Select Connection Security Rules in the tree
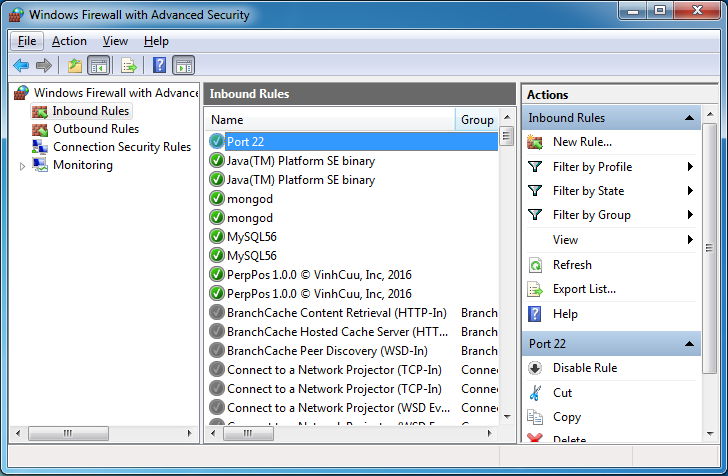 [122, 147]
